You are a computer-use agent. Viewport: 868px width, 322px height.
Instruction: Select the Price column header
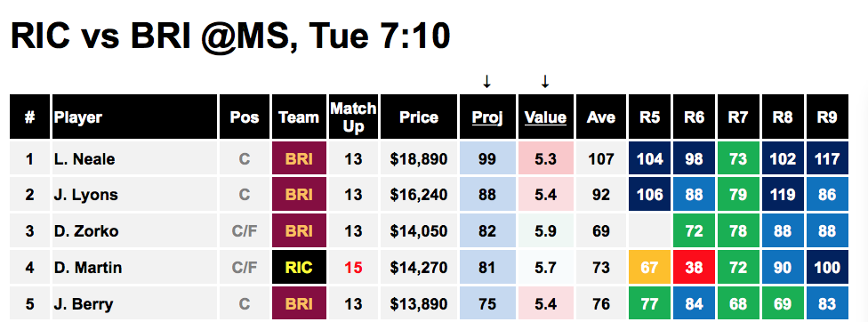click(419, 117)
